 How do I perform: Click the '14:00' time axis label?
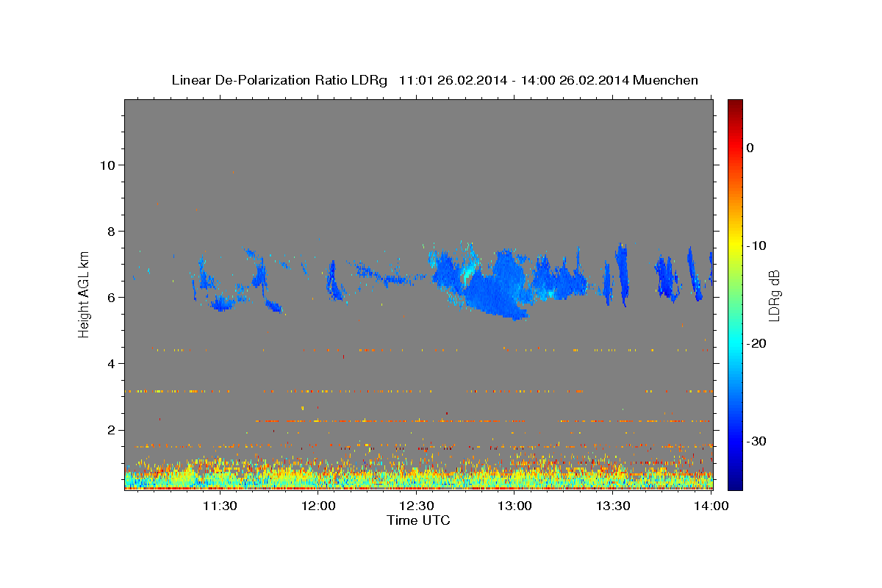(x=711, y=506)
